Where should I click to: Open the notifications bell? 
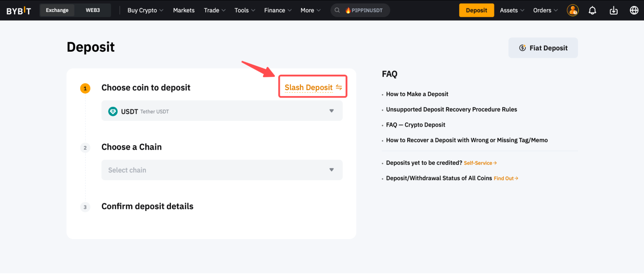(x=592, y=10)
